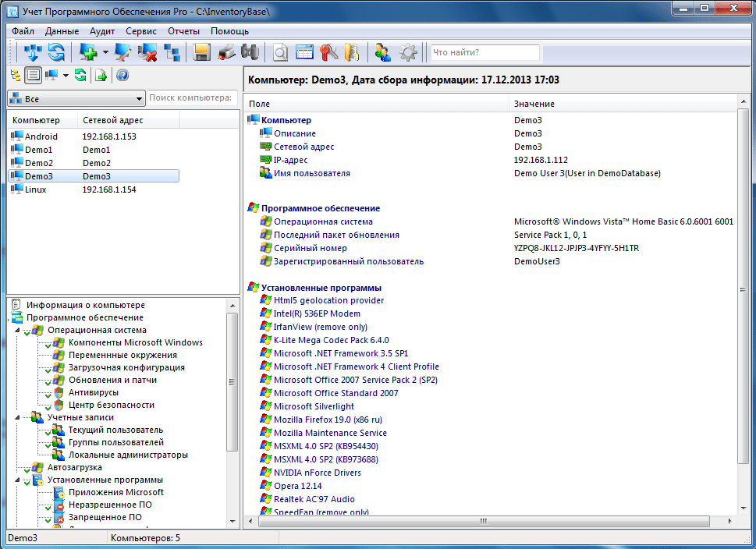This screenshot has height=549, width=756.
Task: Open the 'Отчеты' menu
Action: tap(183, 31)
